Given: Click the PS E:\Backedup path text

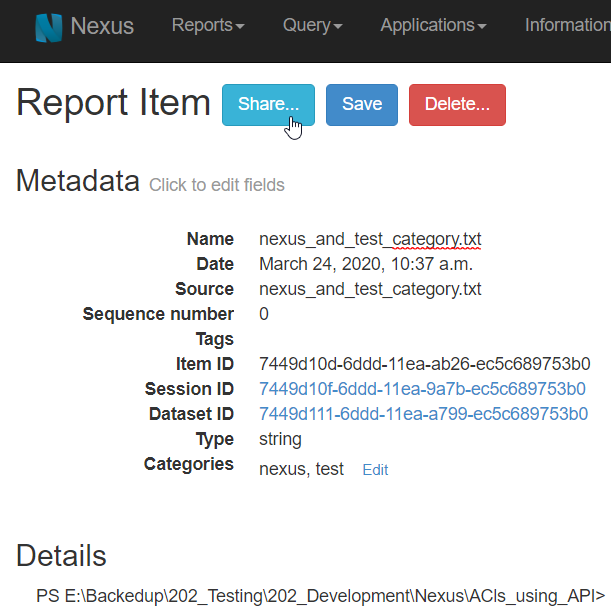Looking at the screenshot, I should click(x=320, y=596).
